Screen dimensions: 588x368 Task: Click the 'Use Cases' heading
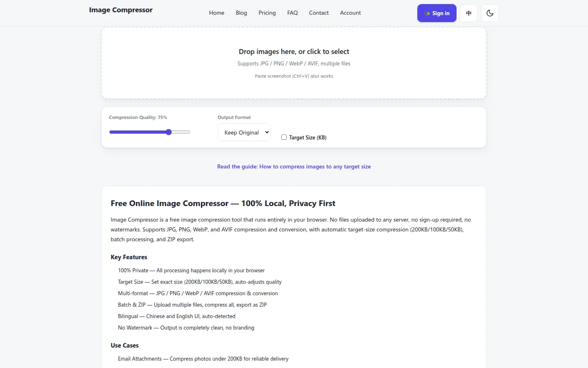click(x=125, y=346)
